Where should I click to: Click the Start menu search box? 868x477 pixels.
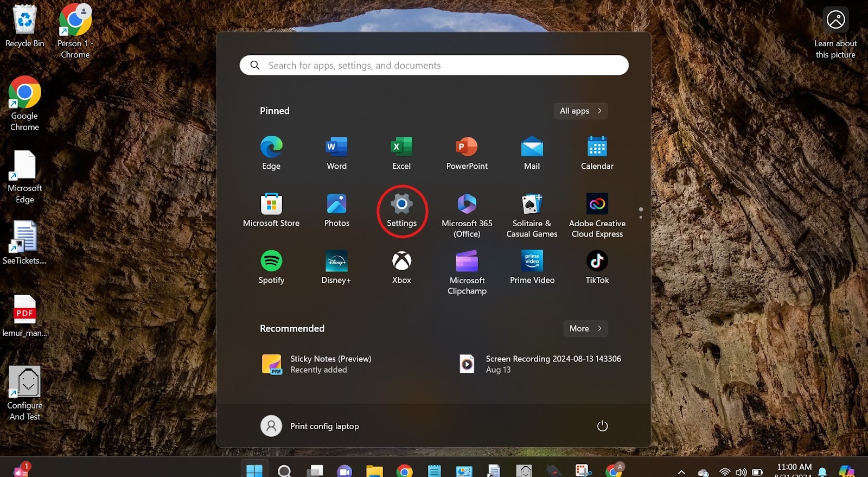tap(434, 65)
